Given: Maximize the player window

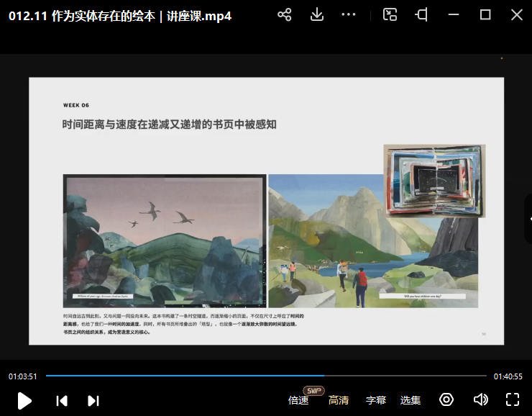Looking at the screenshot, I should pos(485,14).
